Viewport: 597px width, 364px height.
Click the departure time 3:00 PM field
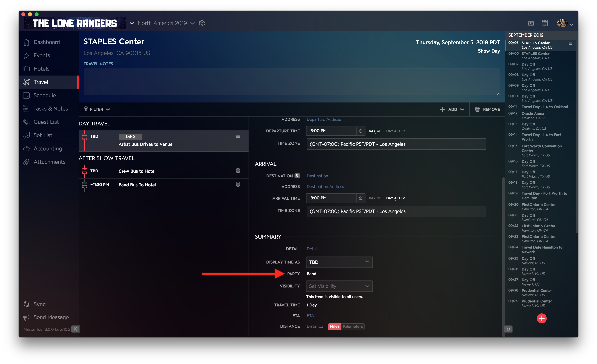(331, 131)
